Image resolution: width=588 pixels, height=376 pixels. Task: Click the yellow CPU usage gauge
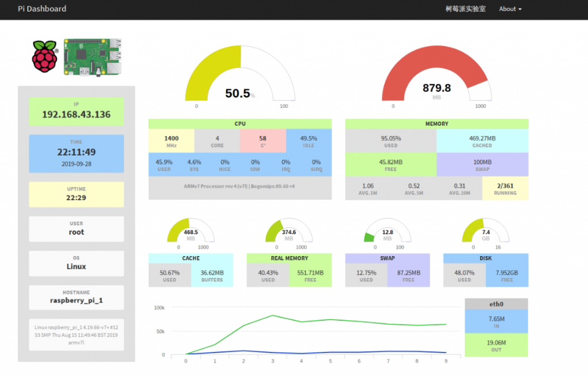pos(240,73)
